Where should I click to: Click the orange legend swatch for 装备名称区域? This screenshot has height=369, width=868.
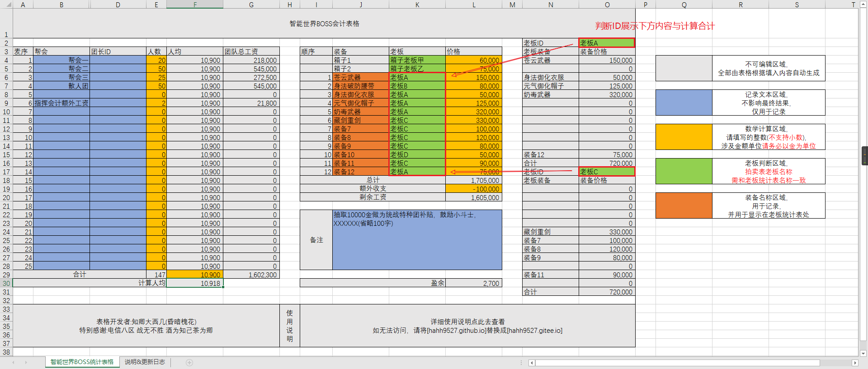(684, 206)
